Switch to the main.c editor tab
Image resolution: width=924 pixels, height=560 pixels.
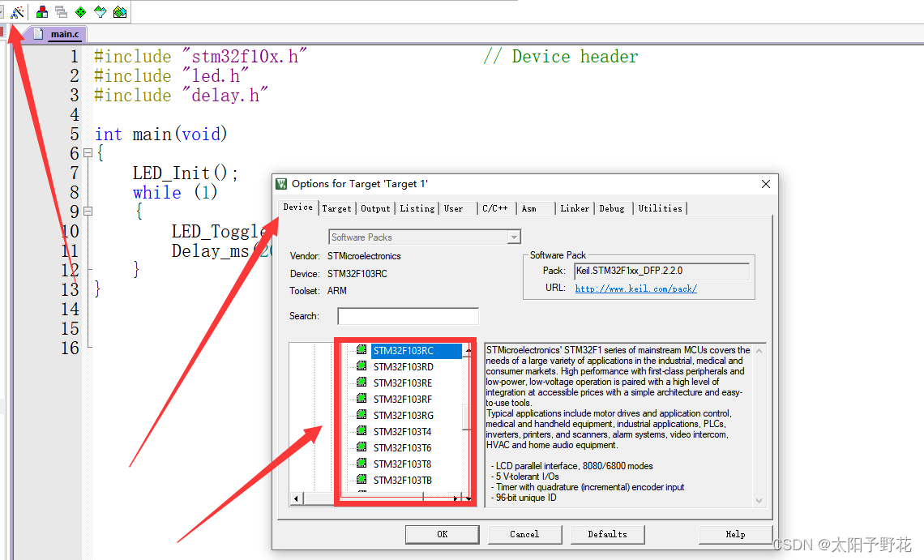pos(58,34)
